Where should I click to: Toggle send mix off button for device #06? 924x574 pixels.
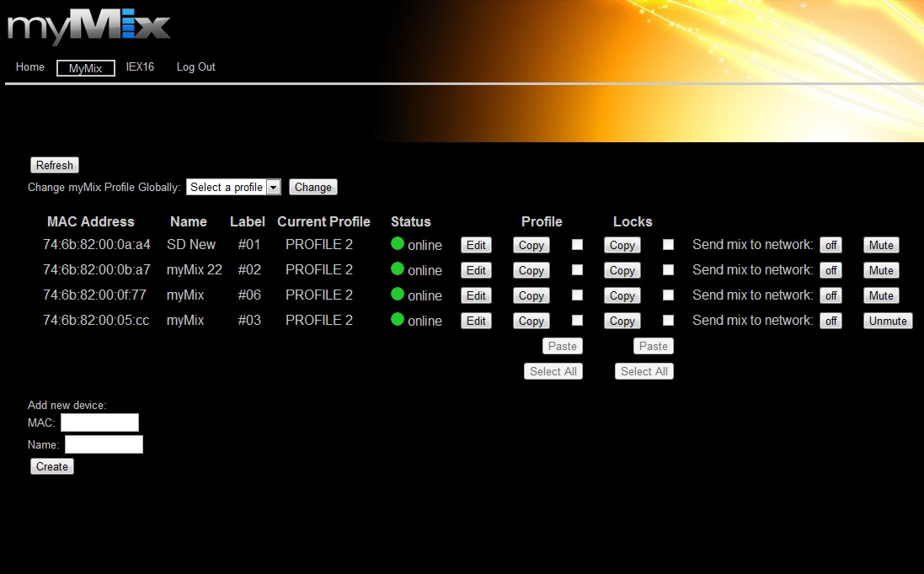(831, 295)
